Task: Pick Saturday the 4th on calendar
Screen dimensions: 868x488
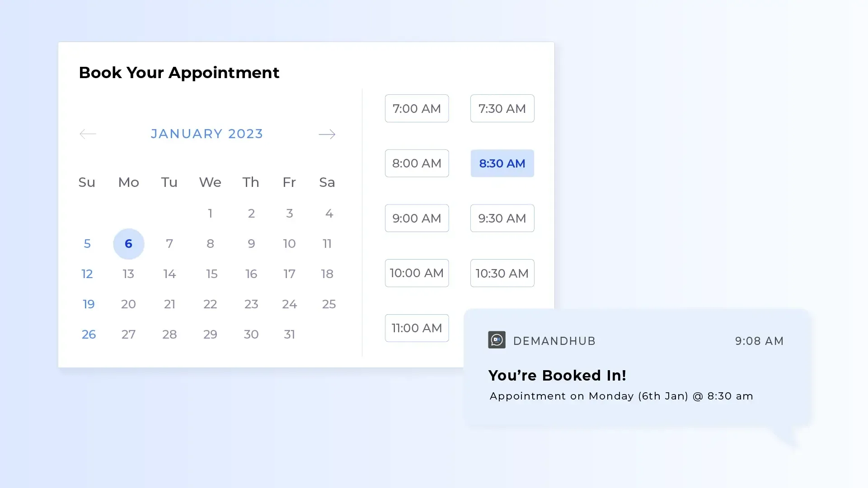Action: click(329, 214)
